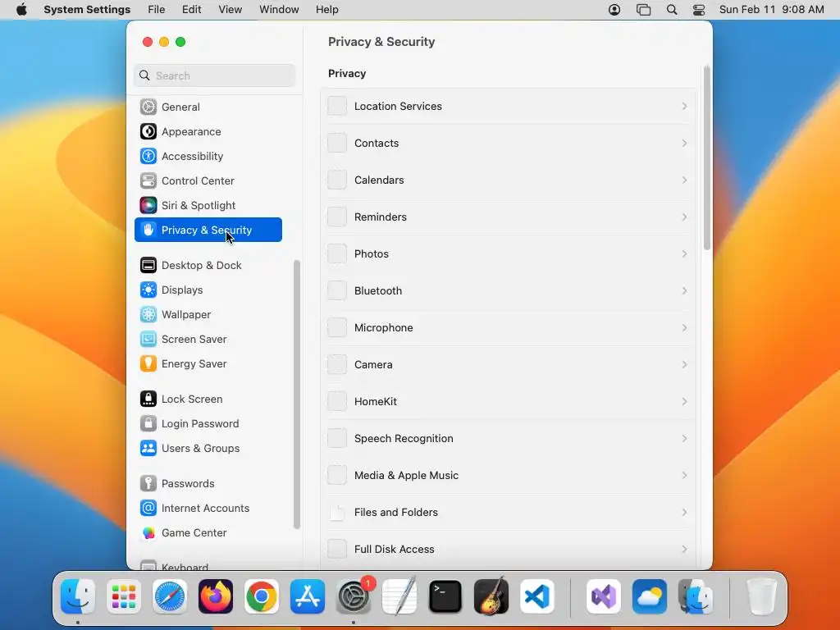
Task: Select Game Center in sidebar
Action: click(x=208, y=533)
